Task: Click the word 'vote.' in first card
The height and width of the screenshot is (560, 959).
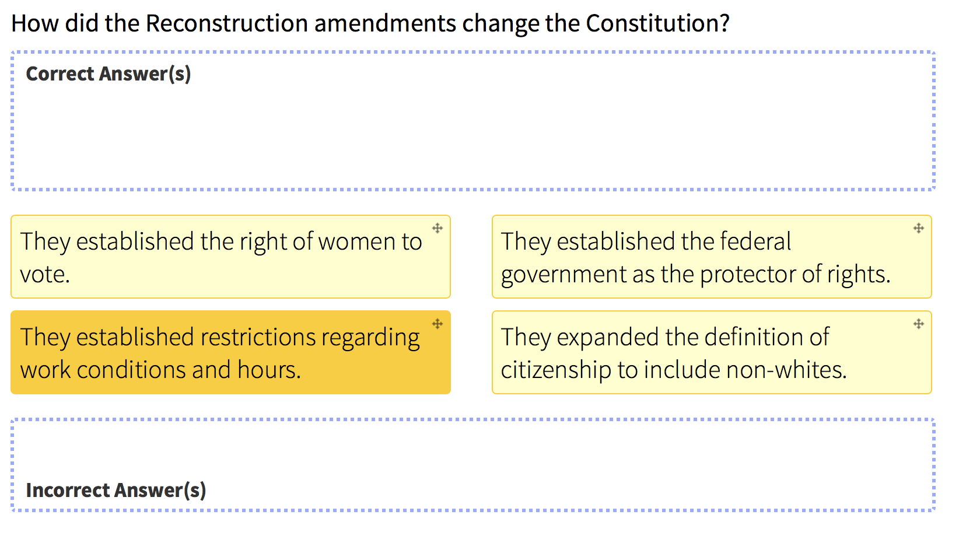Action: pos(45,274)
